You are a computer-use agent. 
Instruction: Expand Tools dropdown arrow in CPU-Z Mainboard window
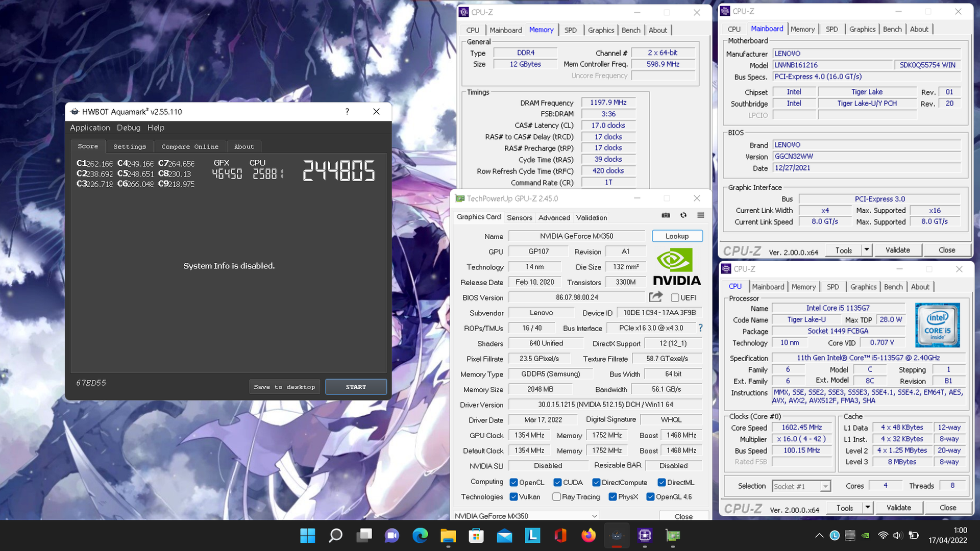tap(867, 250)
